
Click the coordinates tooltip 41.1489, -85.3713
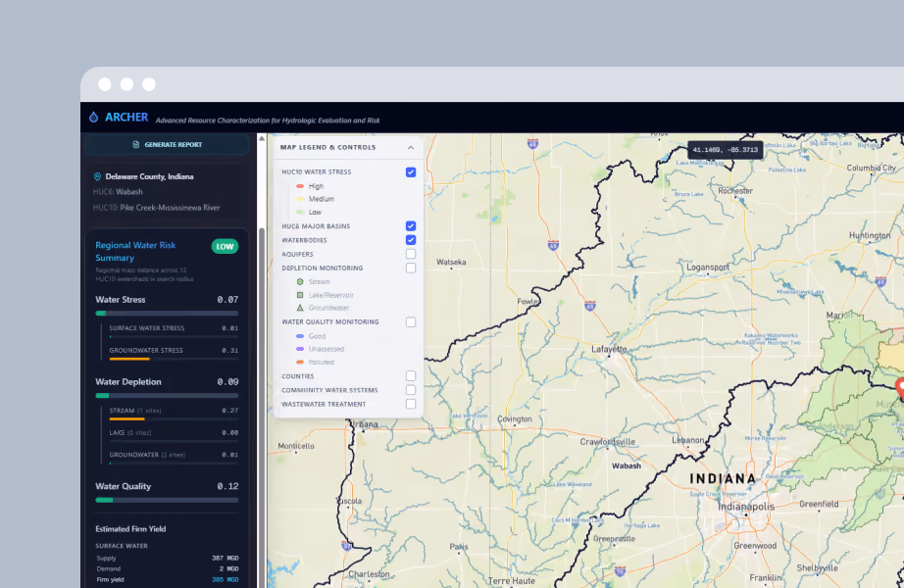coord(726,150)
